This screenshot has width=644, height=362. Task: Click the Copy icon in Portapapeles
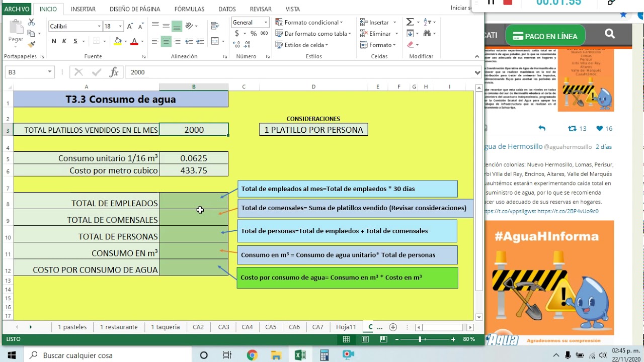coord(31,34)
